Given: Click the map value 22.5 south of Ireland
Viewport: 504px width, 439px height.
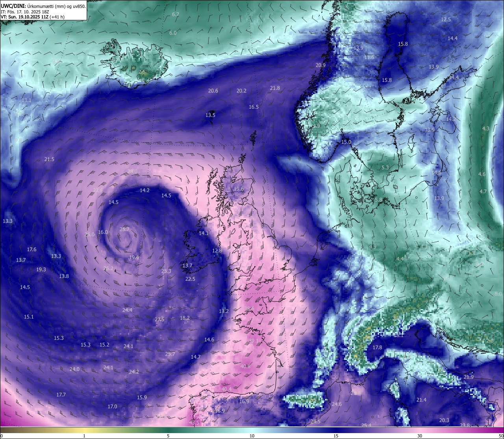Looking at the screenshot, I should [190, 279].
